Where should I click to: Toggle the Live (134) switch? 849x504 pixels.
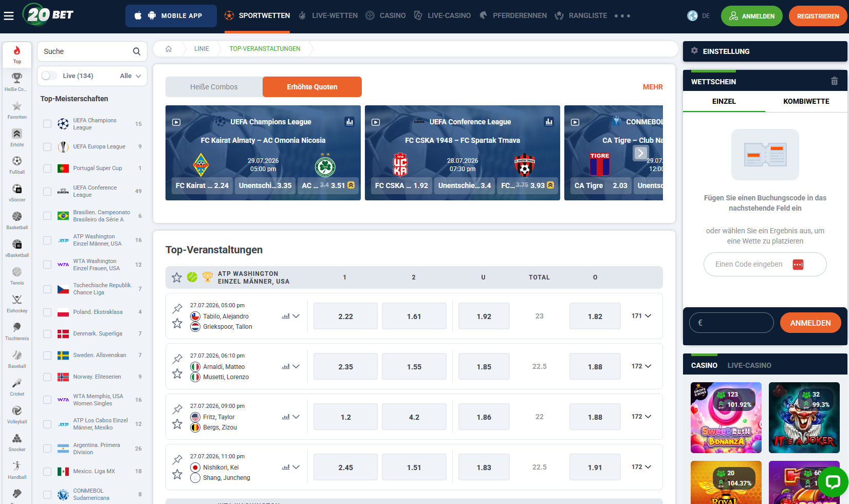49,76
